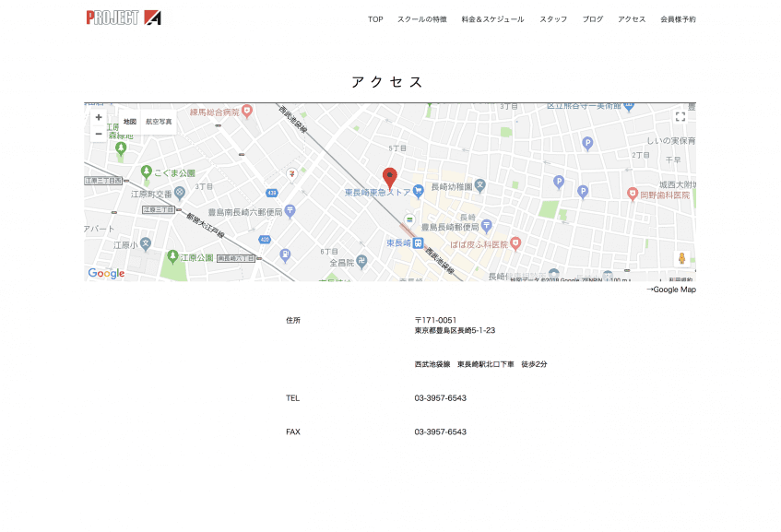Click 練馬総合病院 hospital marker
Image resolution: width=781 pixels, height=532 pixels.
tap(246, 111)
